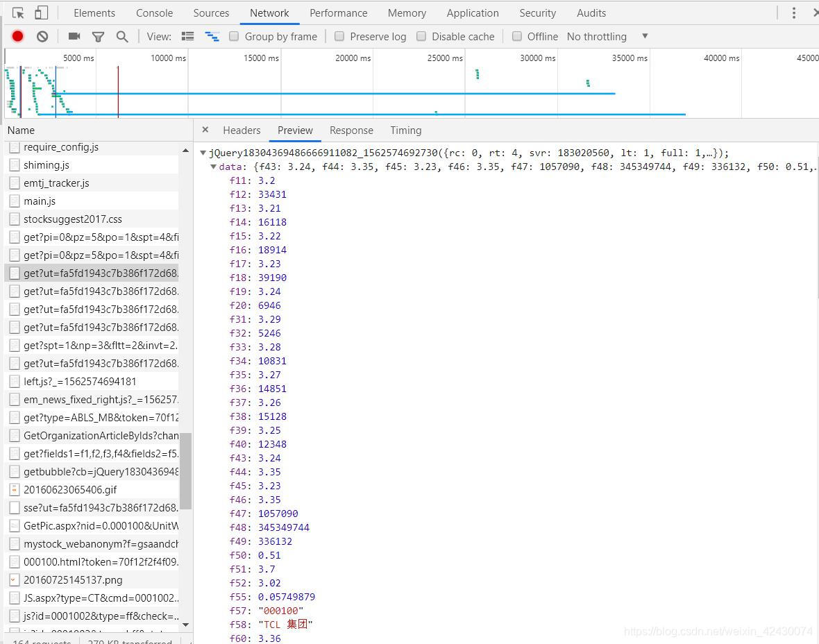Stop recording network log (red dot)
The width and height of the screenshot is (819, 644).
pos(18,36)
